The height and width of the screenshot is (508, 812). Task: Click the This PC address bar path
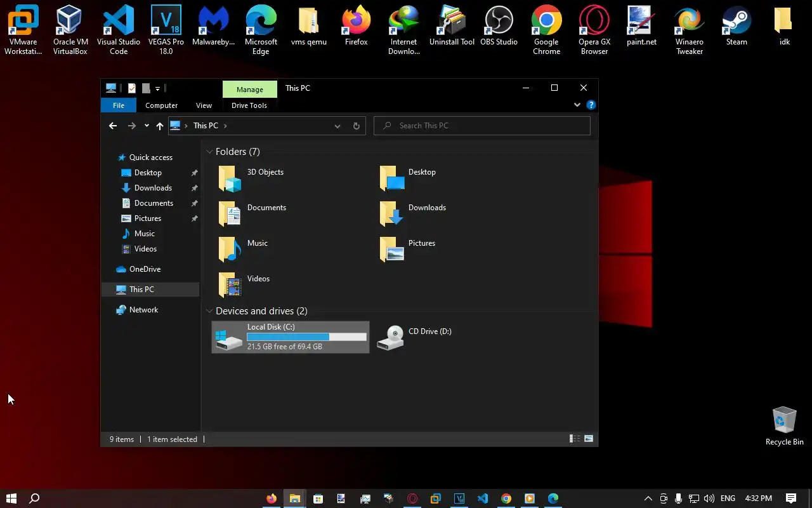tap(206, 126)
